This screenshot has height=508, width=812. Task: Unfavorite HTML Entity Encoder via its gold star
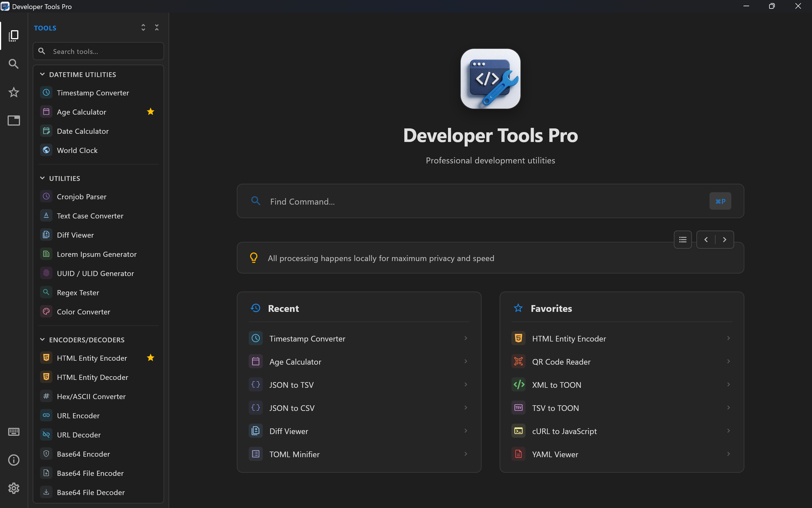tap(151, 358)
